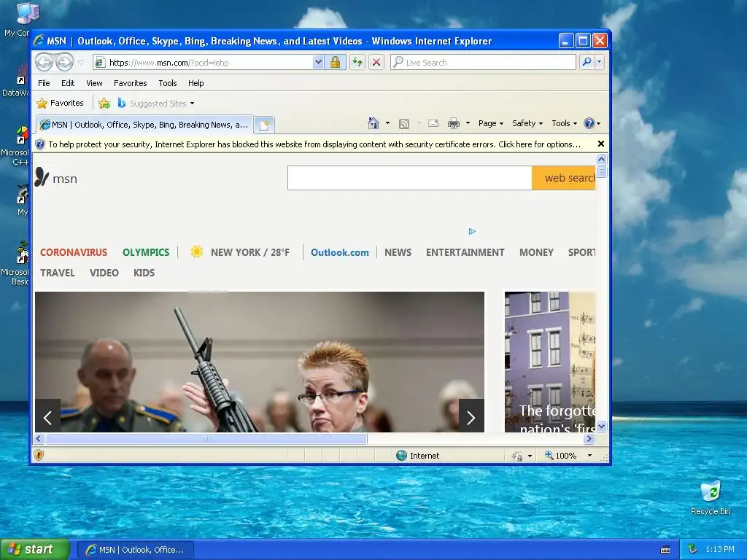Expand the address bar history dropdown

(318, 63)
